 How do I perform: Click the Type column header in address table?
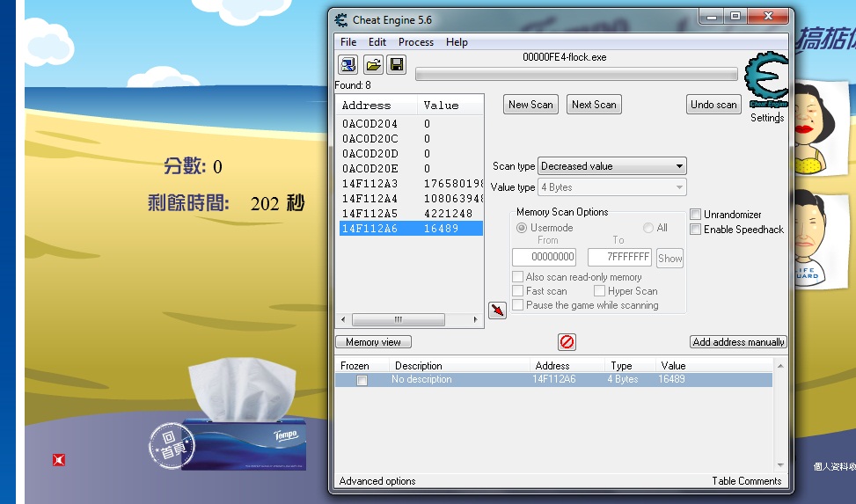point(629,366)
